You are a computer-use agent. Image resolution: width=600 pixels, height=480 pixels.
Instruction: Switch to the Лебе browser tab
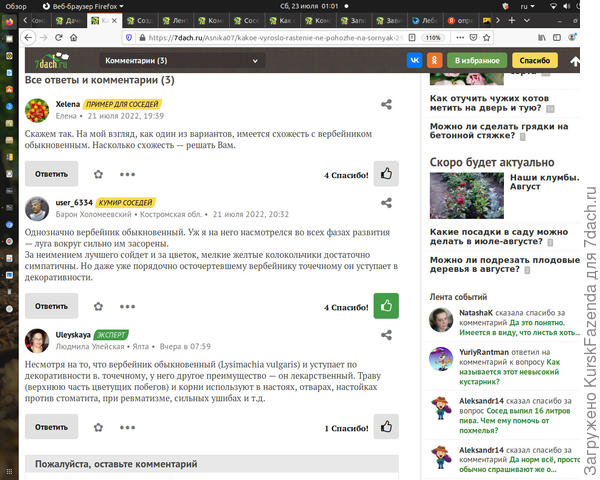coord(425,20)
